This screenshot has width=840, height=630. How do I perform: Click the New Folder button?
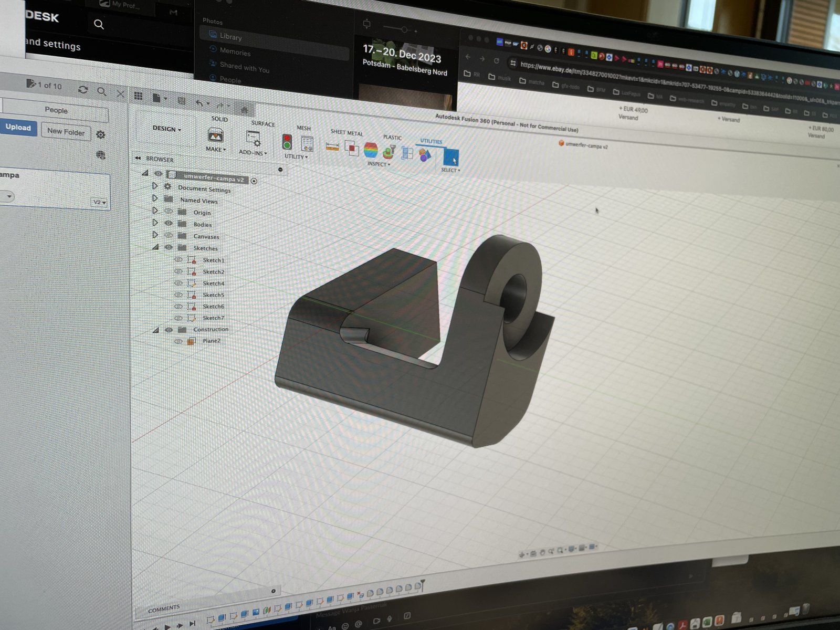pyautogui.click(x=66, y=132)
